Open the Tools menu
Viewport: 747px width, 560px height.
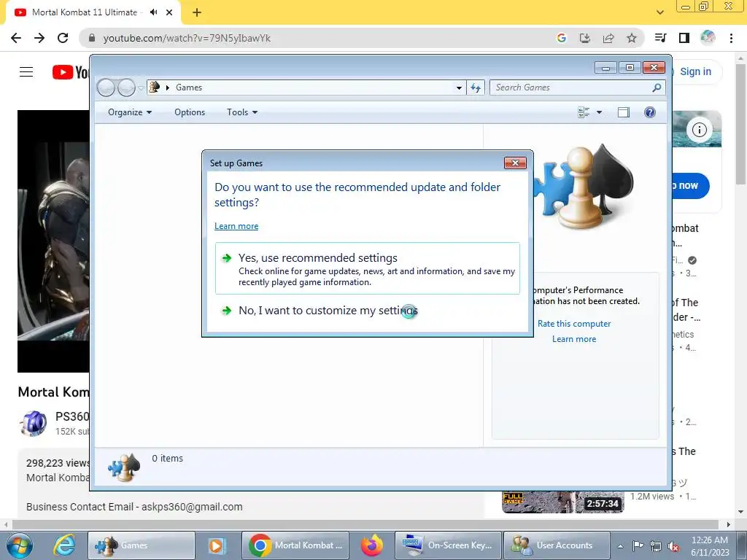click(x=242, y=112)
